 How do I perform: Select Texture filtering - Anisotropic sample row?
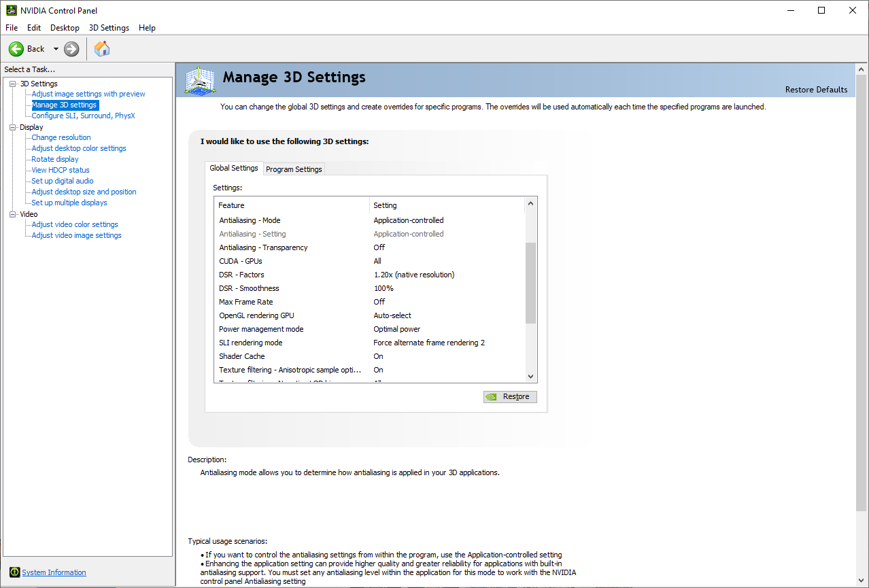click(x=369, y=370)
